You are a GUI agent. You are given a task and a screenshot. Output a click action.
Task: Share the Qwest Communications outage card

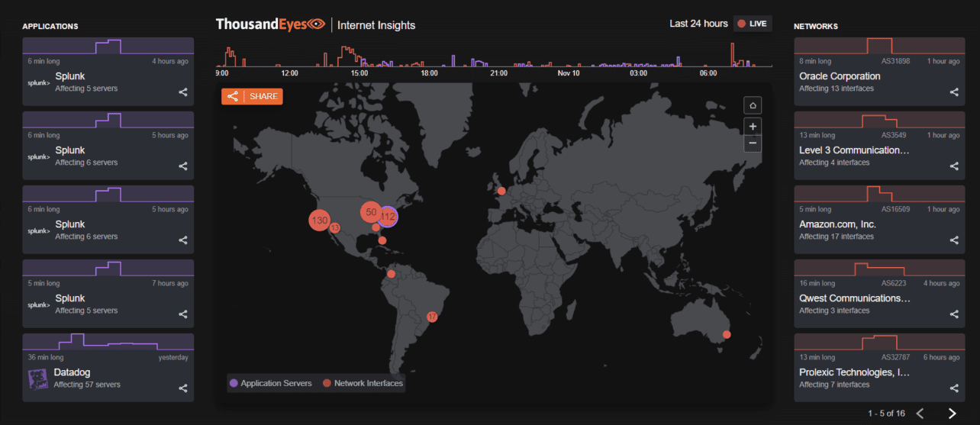click(x=954, y=314)
